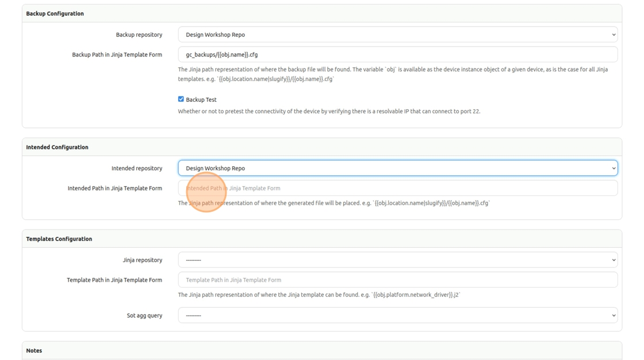Click the Template Path in Jinja Template Form label
Screen dimensions: 644x360
tap(114, 280)
